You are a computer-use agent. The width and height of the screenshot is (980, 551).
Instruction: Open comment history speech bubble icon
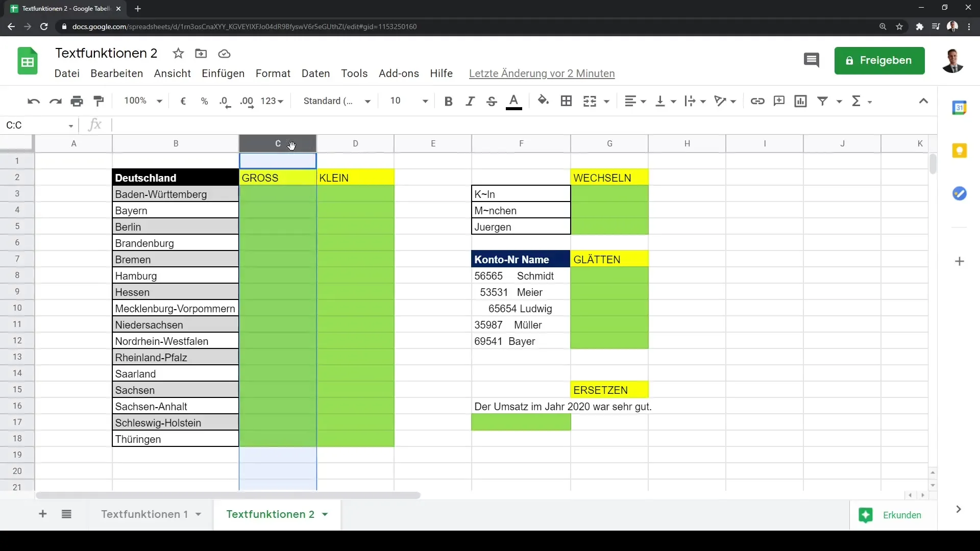(x=811, y=60)
